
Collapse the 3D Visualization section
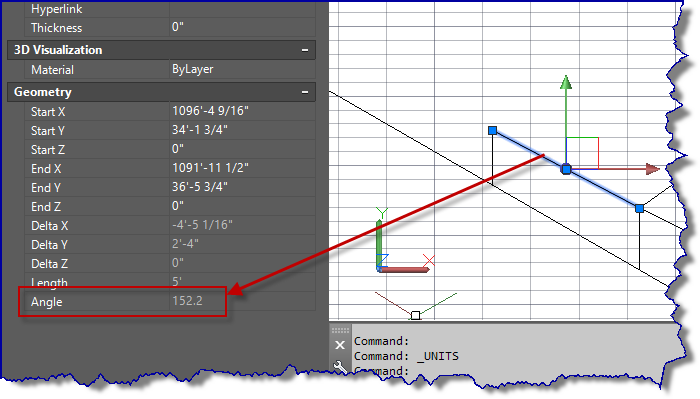[305, 50]
